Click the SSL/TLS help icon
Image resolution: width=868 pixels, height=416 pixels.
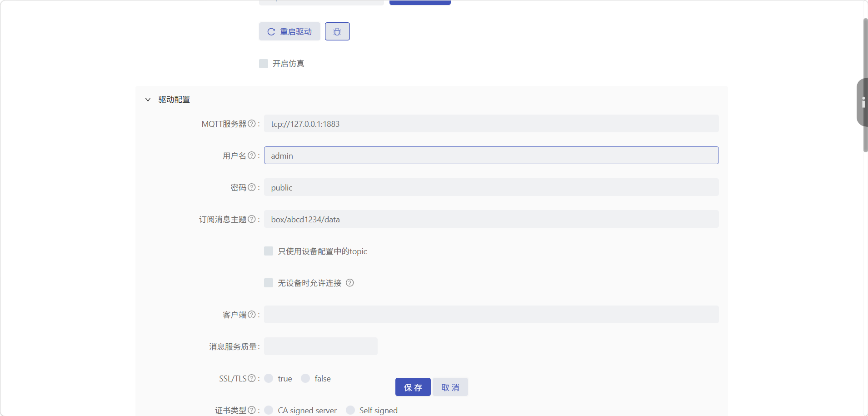[251, 378]
